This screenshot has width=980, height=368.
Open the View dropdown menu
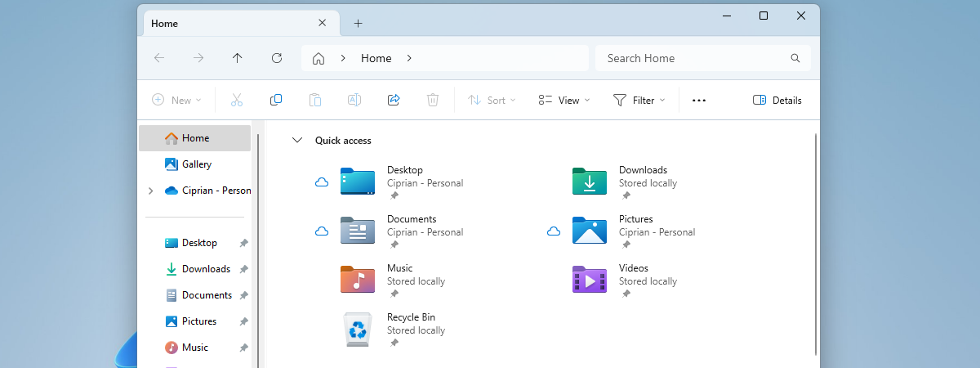point(564,100)
